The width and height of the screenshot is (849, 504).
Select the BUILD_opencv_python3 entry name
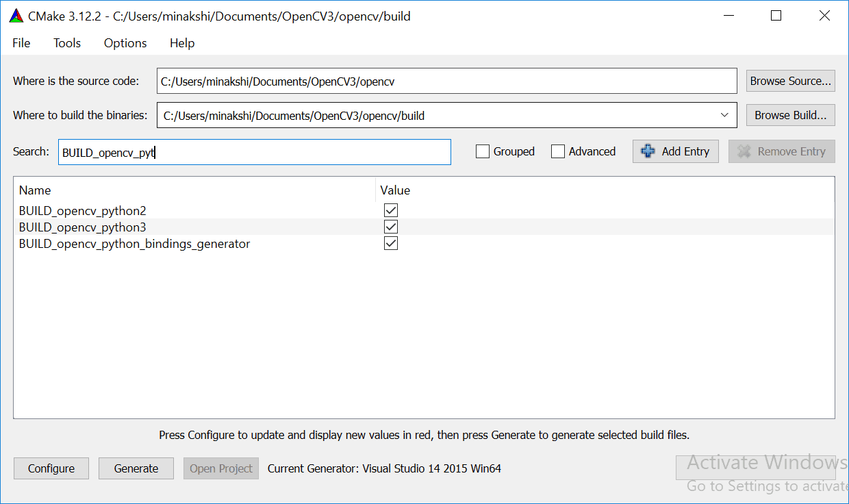coord(83,227)
